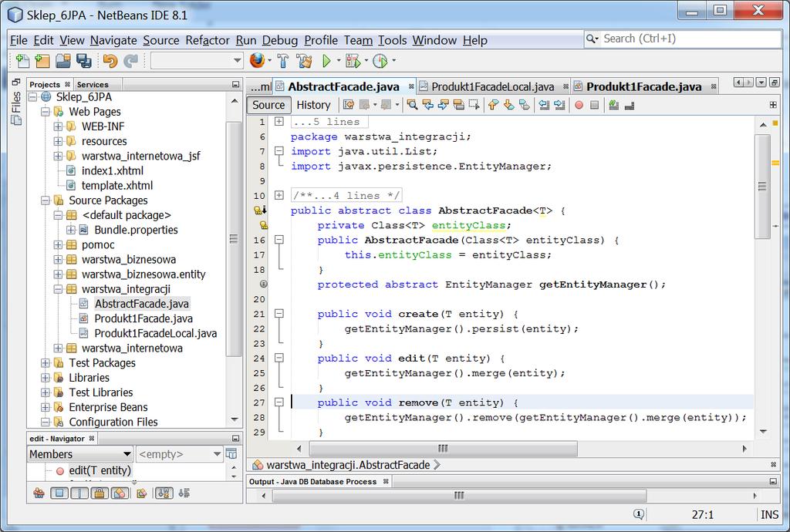Click the Uncomment code icon in editor toolbar
790x532 pixels.
[x=630, y=105]
